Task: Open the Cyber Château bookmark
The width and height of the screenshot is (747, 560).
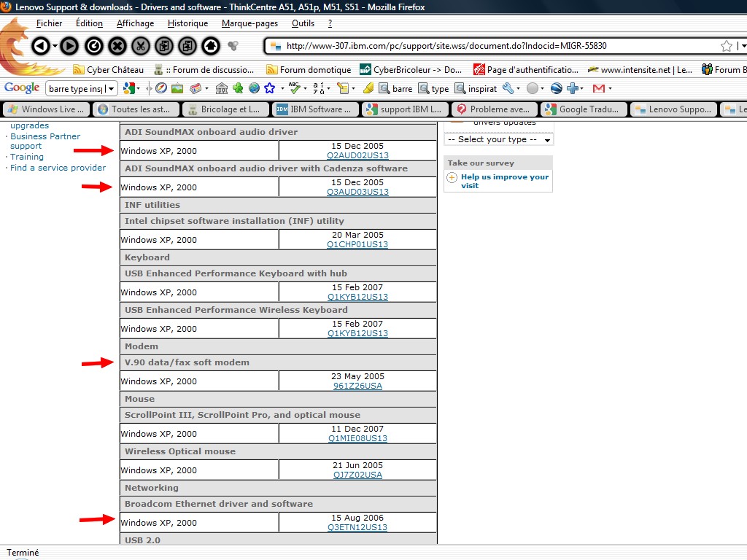Action: [x=108, y=70]
